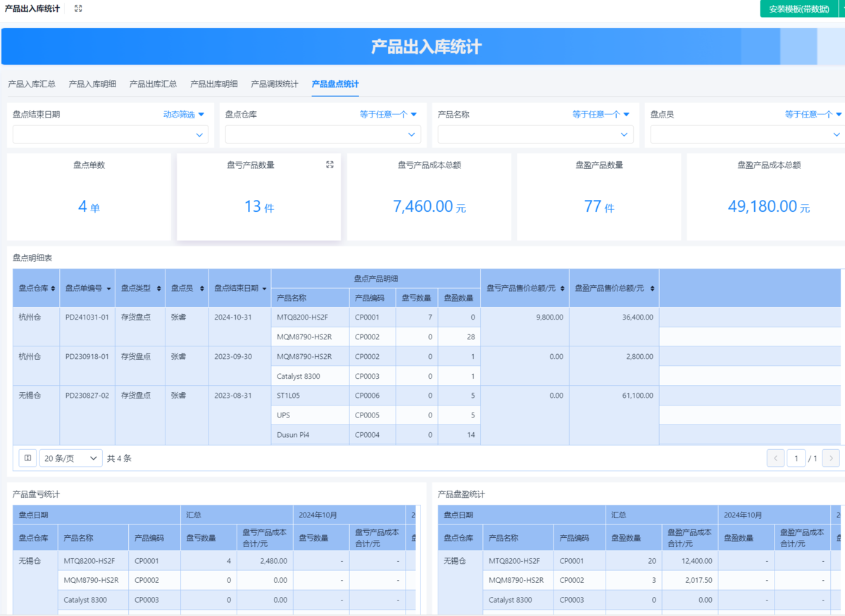Switch to the 产品入库明细 tab
Image resolution: width=845 pixels, height=616 pixels.
coord(92,84)
